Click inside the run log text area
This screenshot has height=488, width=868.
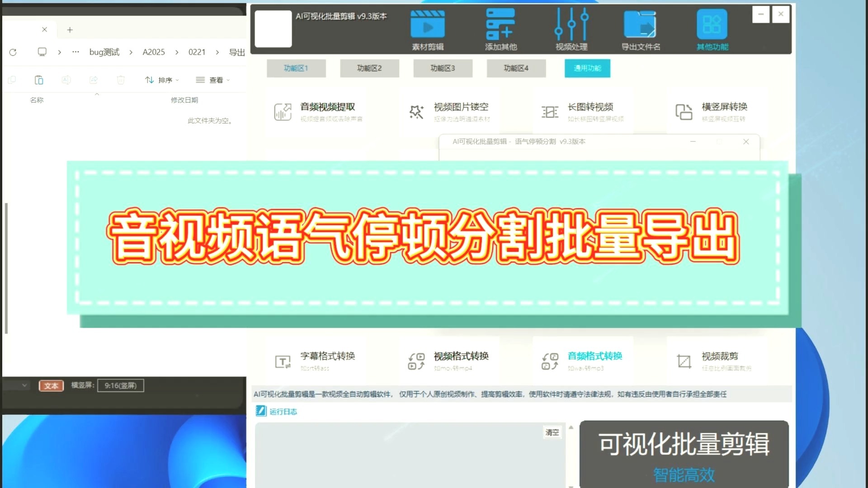click(410, 455)
